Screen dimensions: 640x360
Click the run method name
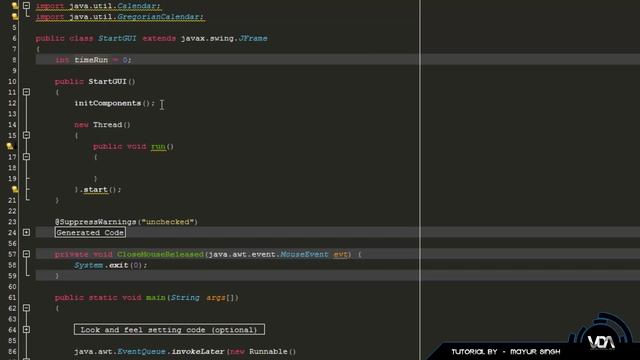158,147
